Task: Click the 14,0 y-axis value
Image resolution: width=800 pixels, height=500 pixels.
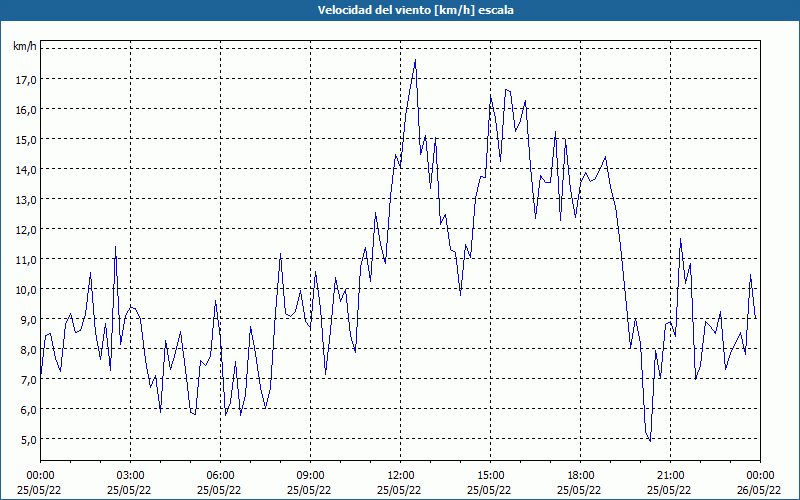Action: [26, 169]
